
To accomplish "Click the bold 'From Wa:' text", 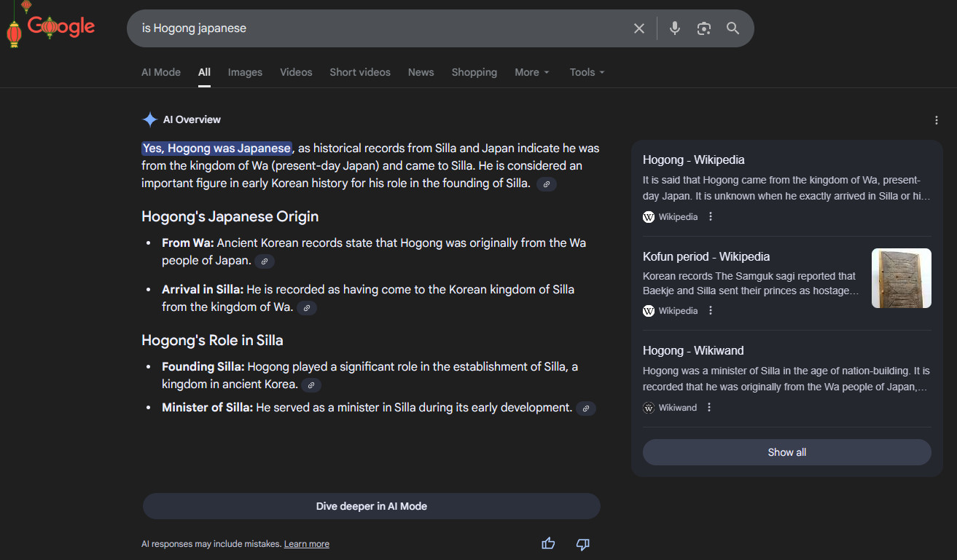I will tap(188, 242).
